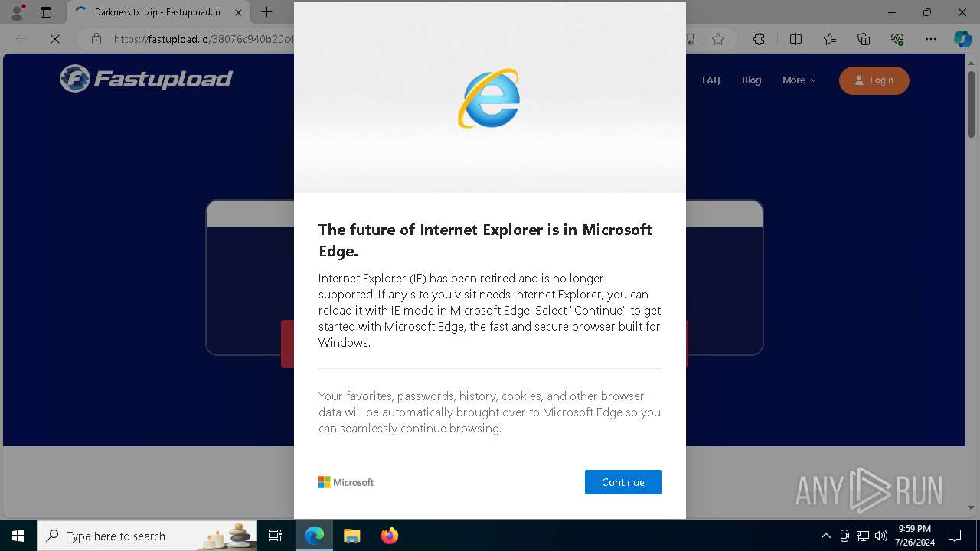Click the Microsoft logo in the dialog
This screenshot has height=551, width=980.
(x=346, y=482)
